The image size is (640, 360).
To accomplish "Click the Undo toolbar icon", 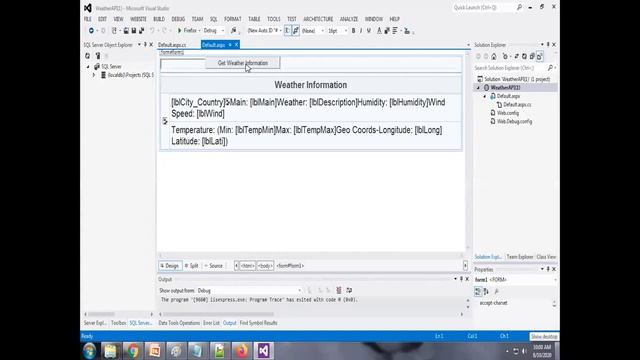I will tap(152, 31).
